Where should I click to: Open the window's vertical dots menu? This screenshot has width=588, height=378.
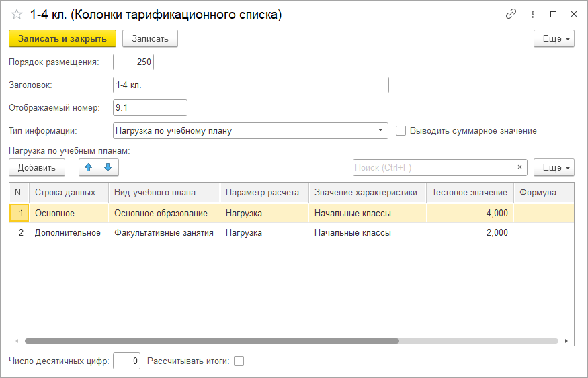click(532, 14)
